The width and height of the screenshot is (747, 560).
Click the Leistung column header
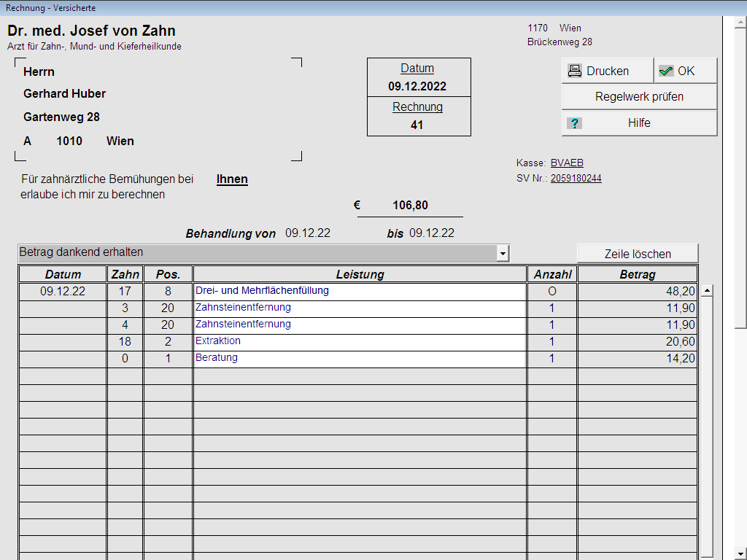coord(360,275)
